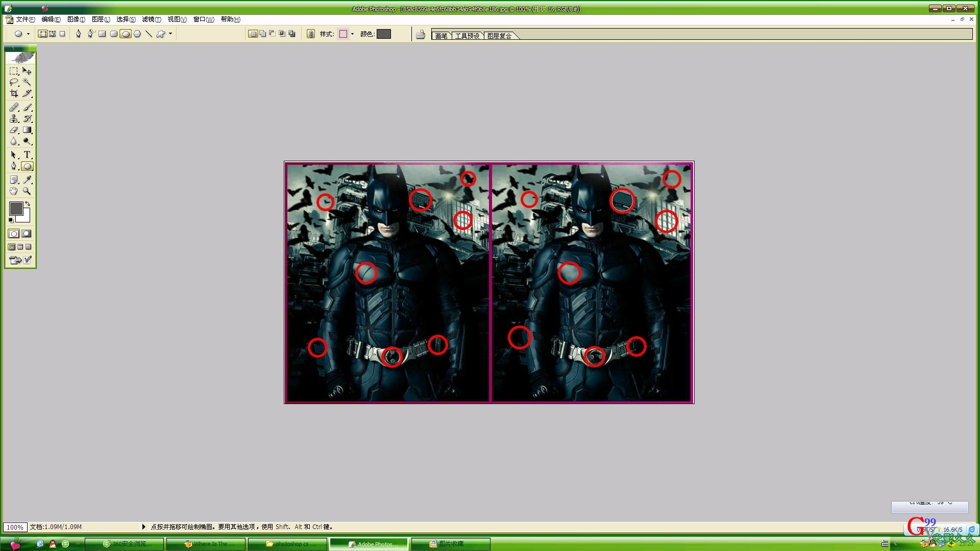Image resolution: width=980 pixels, height=551 pixels.
Task: Select the Dodge tool
Action: pos(27,141)
